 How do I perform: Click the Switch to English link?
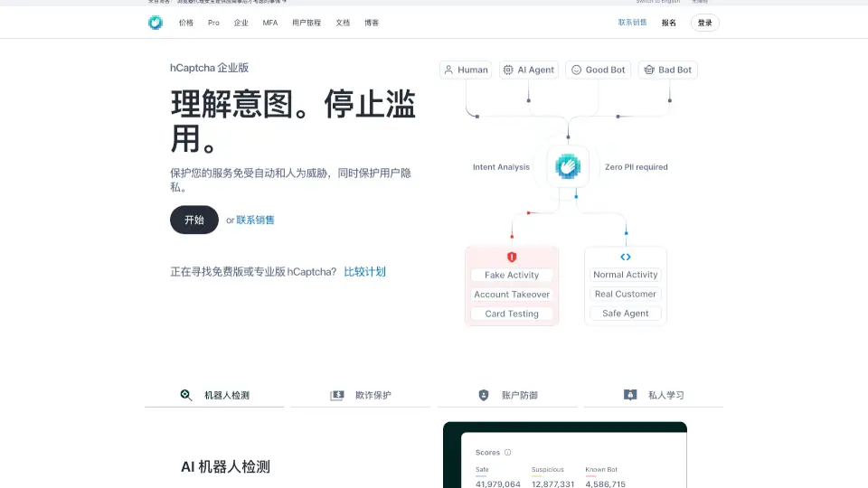point(658,2)
